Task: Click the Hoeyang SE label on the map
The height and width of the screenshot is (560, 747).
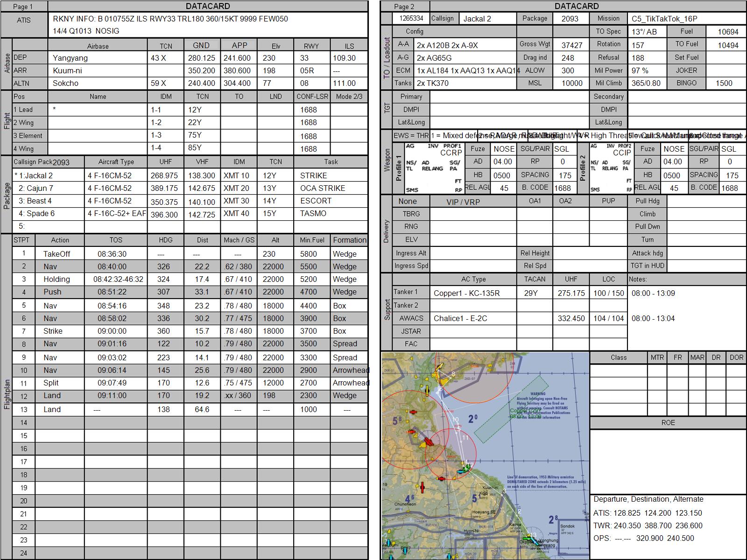Action: click(x=484, y=512)
